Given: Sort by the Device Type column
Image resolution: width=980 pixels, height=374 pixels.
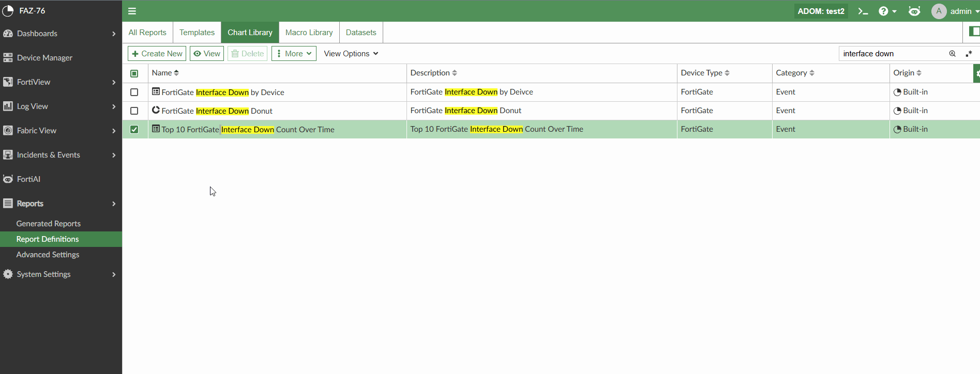Looking at the screenshot, I should 705,73.
